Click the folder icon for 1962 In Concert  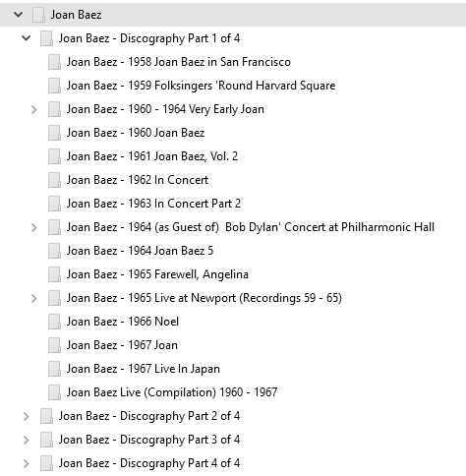tap(54, 180)
